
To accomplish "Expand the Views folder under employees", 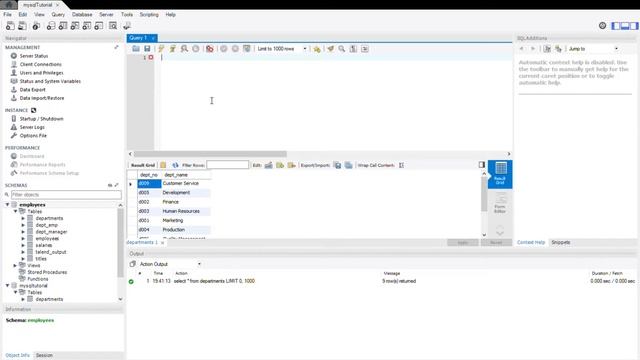I will coord(15,265).
